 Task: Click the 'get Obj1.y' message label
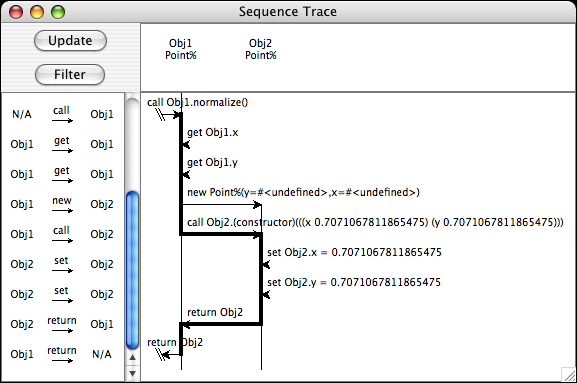212,162
